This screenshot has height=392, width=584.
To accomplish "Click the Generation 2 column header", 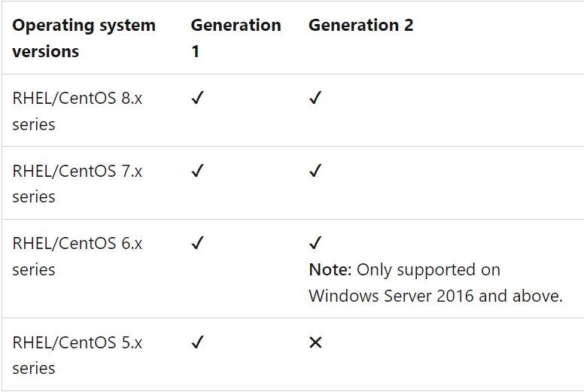I will coord(361,25).
